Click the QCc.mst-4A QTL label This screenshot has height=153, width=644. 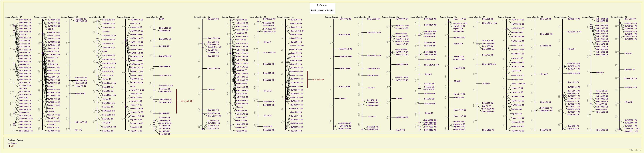318,80
